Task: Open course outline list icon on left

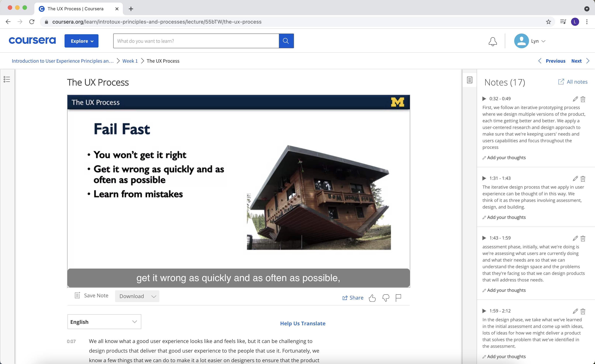Action: [x=7, y=79]
